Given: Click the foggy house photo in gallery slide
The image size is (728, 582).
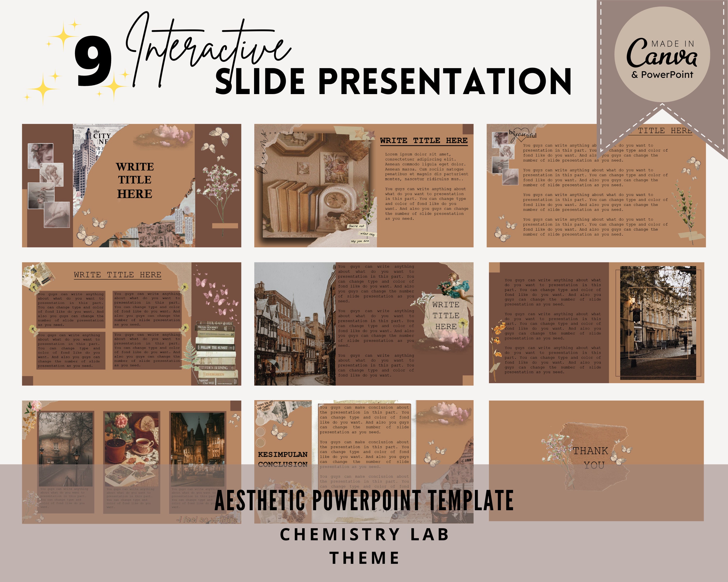Looking at the screenshot, I should [66, 449].
